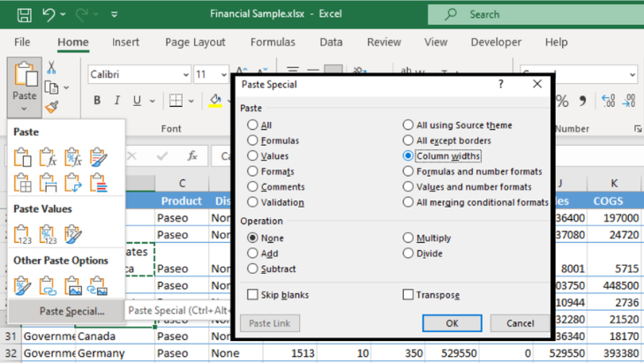Select All except borders radio option

(x=408, y=140)
